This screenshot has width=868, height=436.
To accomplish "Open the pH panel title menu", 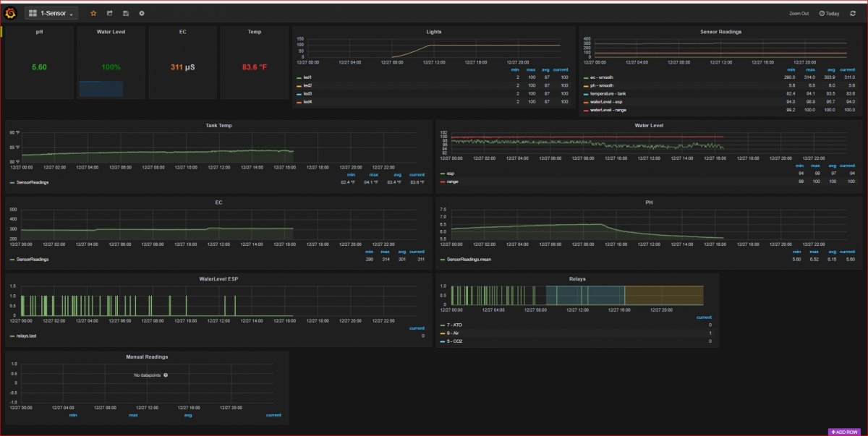I will pyautogui.click(x=39, y=32).
